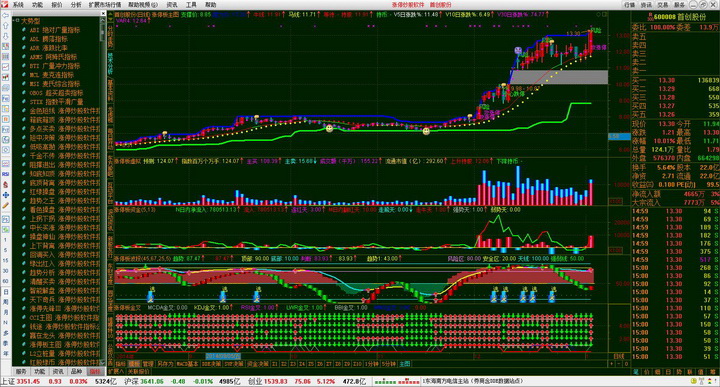The width and height of the screenshot is (720, 387).
Task: Select the pencil drawing tool icon
Action: tap(6, 205)
